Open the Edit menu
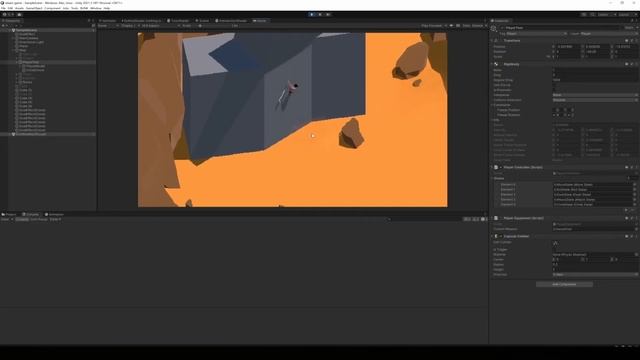The width and height of the screenshot is (640, 360). [10, 8]
